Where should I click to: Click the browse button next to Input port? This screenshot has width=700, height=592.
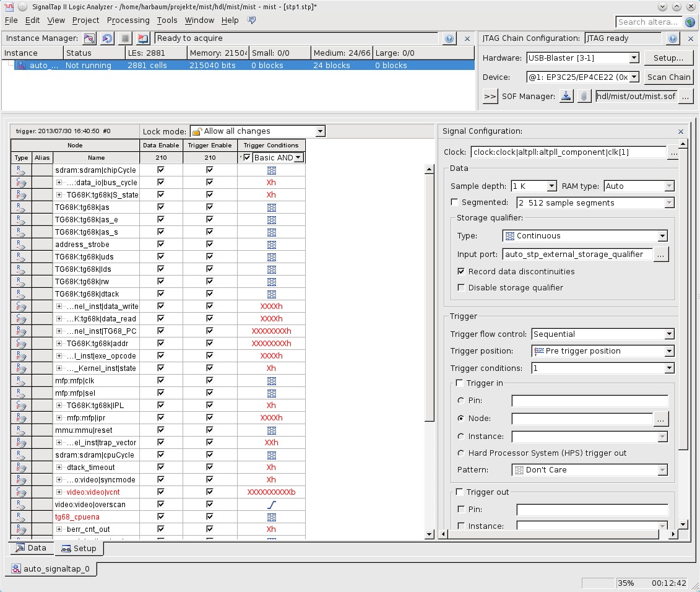(x=661, y=255)
